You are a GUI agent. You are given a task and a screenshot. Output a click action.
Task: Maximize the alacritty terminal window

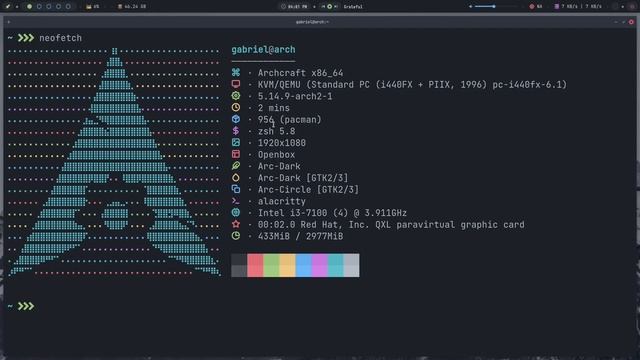[x=624, y=22]
